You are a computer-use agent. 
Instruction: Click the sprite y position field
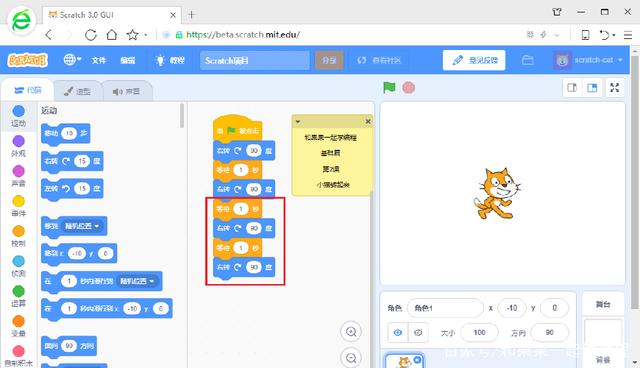554,308
